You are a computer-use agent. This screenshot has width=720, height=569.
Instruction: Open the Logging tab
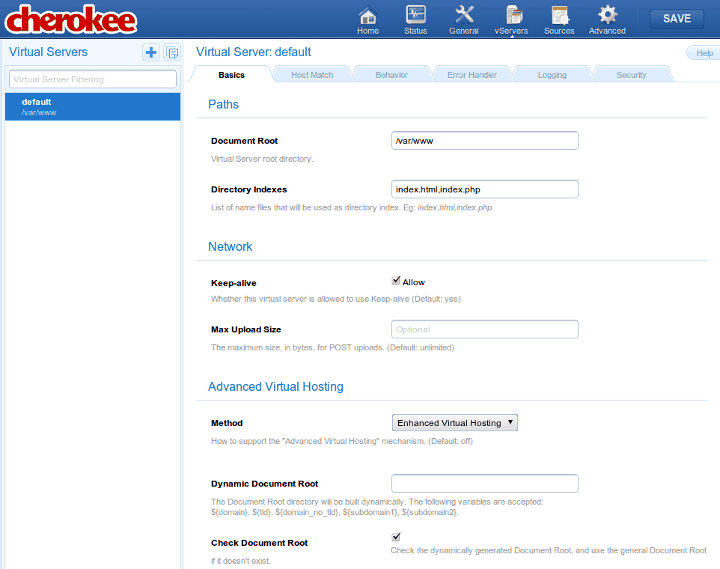[551, 75]
